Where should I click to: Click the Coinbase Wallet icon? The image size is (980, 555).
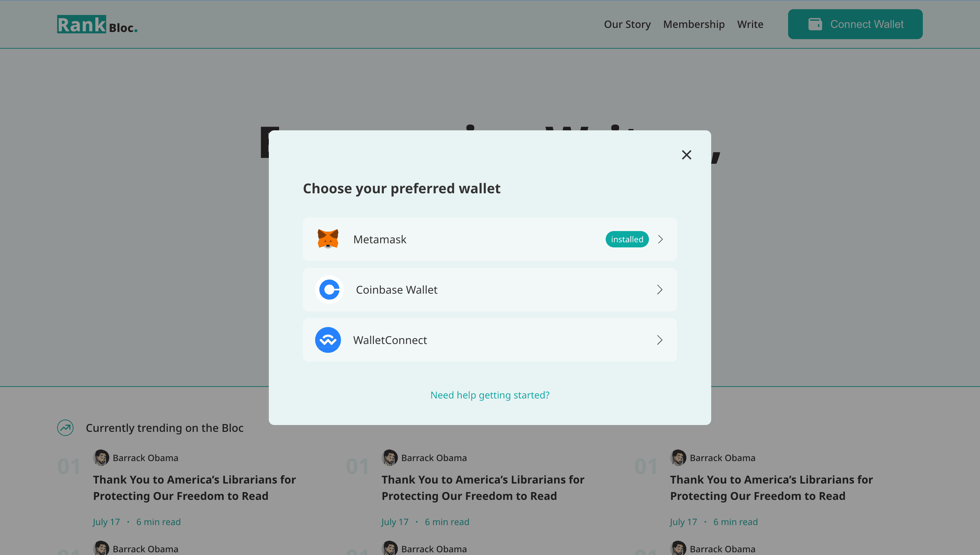click(328, 289)
